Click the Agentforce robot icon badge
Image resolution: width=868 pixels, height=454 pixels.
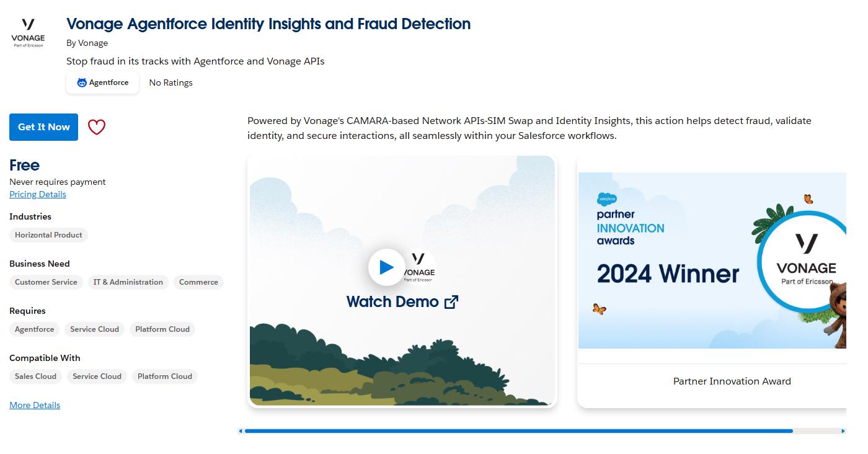[82, 82]
